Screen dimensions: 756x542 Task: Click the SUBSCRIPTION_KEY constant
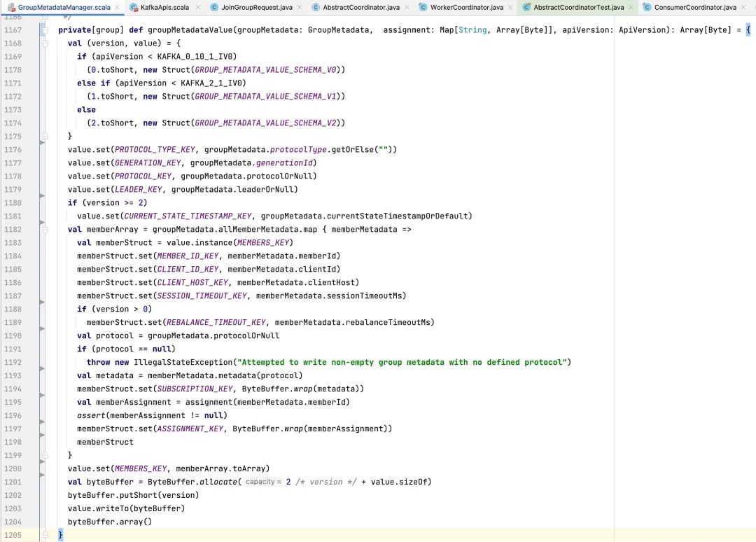pos(195,389)
